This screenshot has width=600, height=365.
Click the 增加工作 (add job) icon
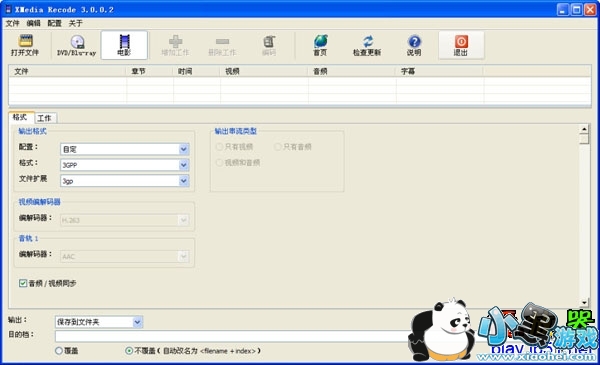pyautogui.click(x=175, y=46)
